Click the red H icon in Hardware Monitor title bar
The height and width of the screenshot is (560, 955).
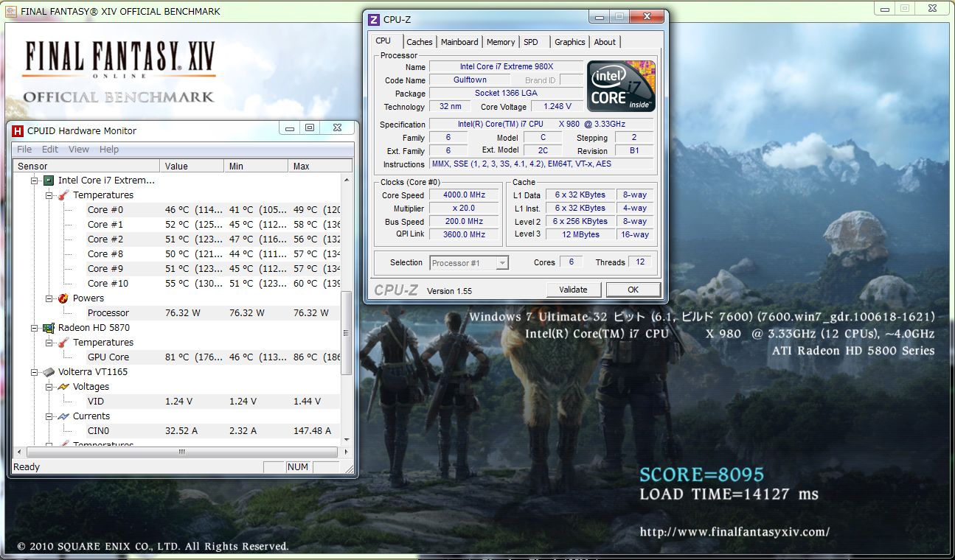tap(18, 130)
